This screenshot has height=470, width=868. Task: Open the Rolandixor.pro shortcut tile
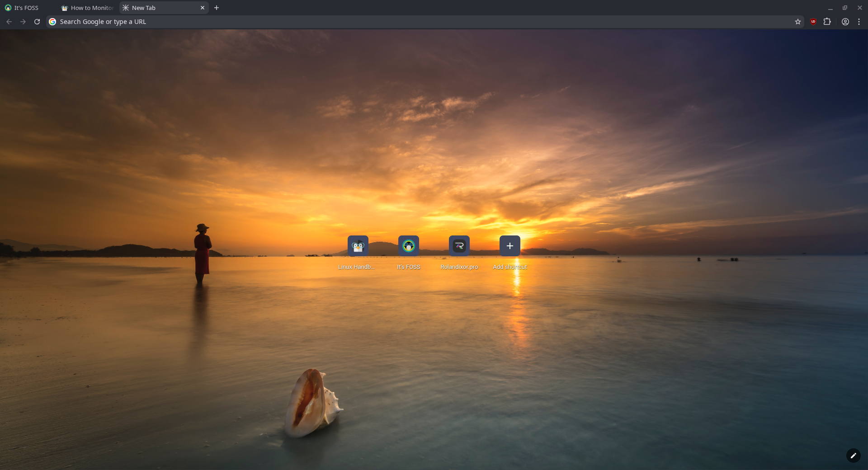(459, 246)
